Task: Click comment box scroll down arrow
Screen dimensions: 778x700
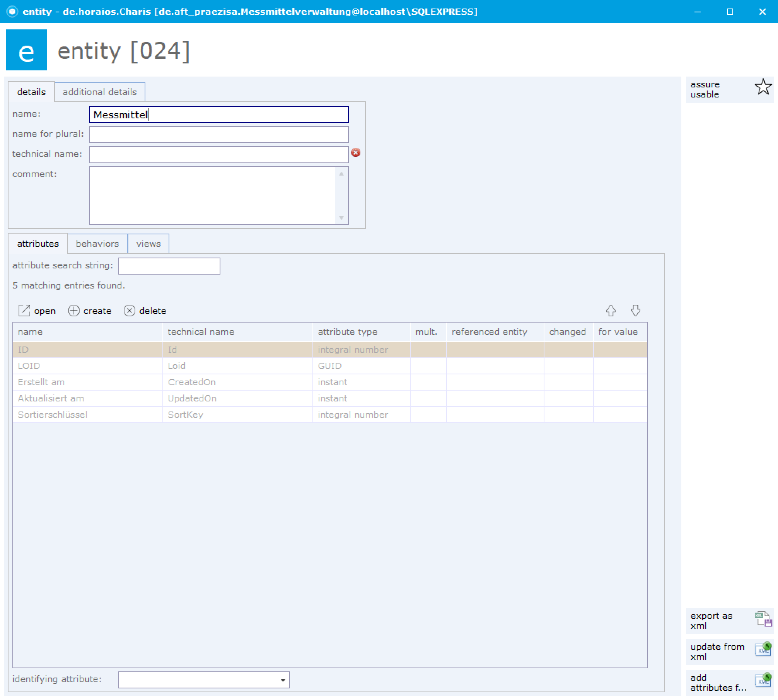Action: pyautogui.click(x=341, y=217)
